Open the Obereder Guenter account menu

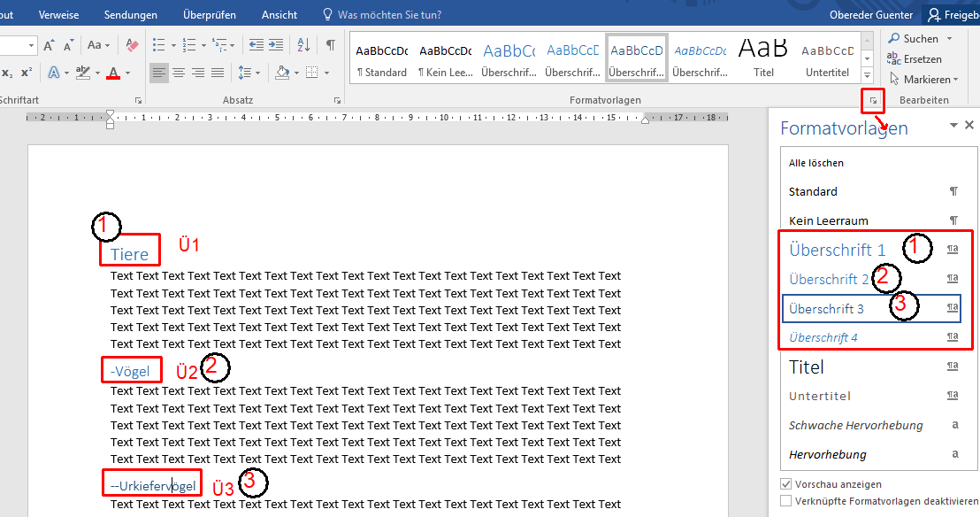[x=870, y=14]
